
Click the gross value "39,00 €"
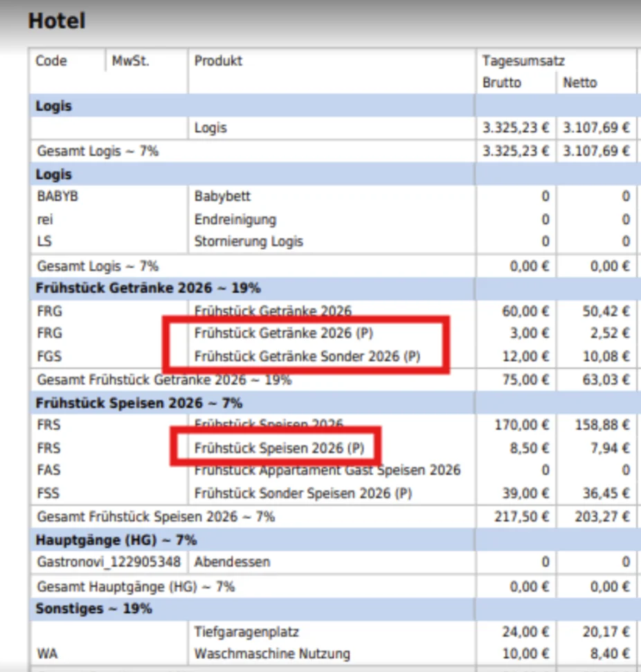tap(525, 493)
